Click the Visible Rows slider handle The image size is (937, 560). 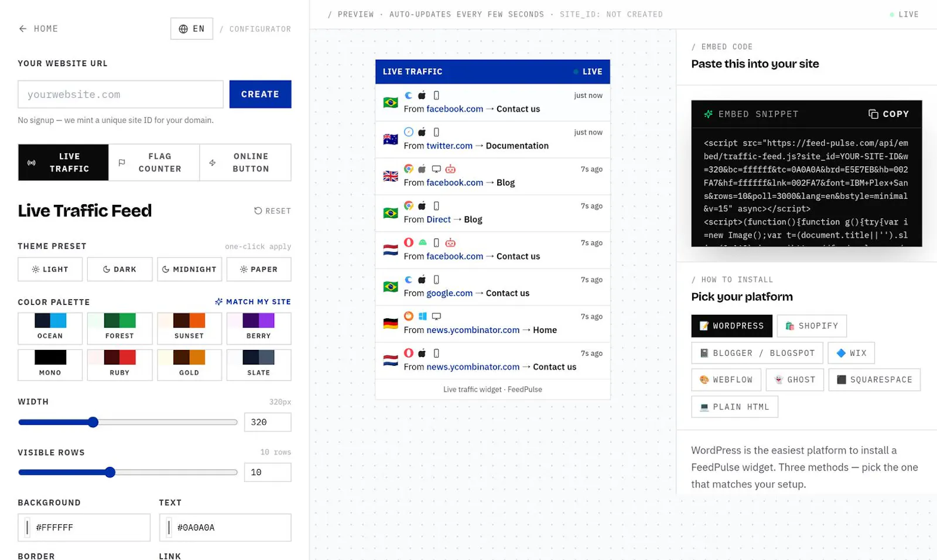110,472
